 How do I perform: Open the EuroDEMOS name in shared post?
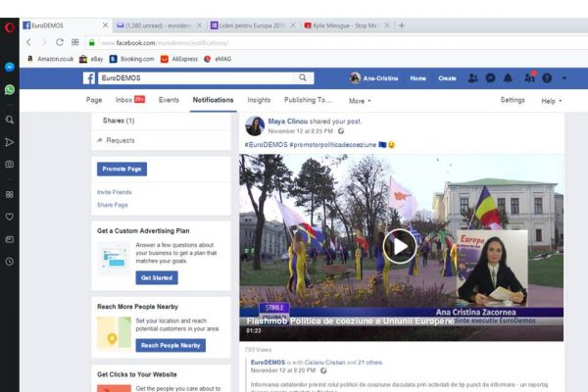268,363
